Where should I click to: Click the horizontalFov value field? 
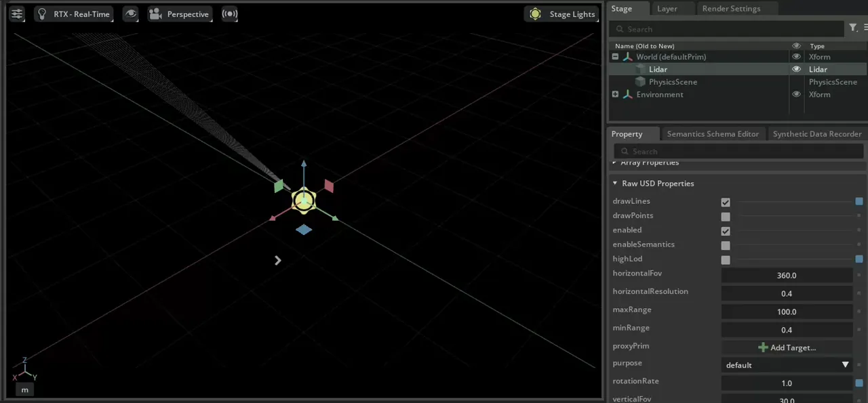click(x=787, y=276)
